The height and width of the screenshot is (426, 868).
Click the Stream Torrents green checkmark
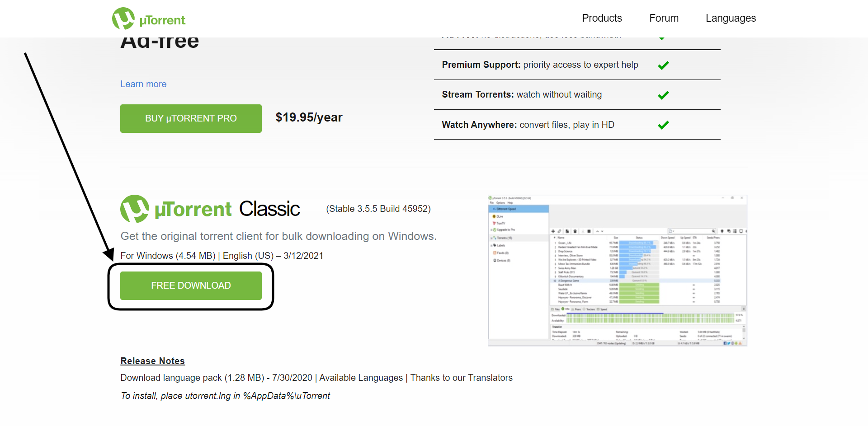[663, 95]
